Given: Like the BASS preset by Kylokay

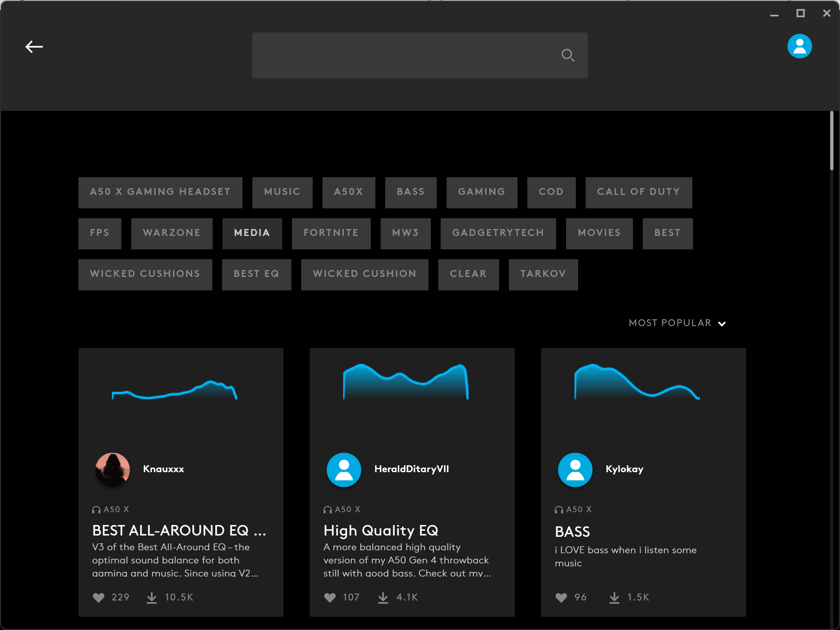Looking at the screenshot, I should (x=561, y=597).
